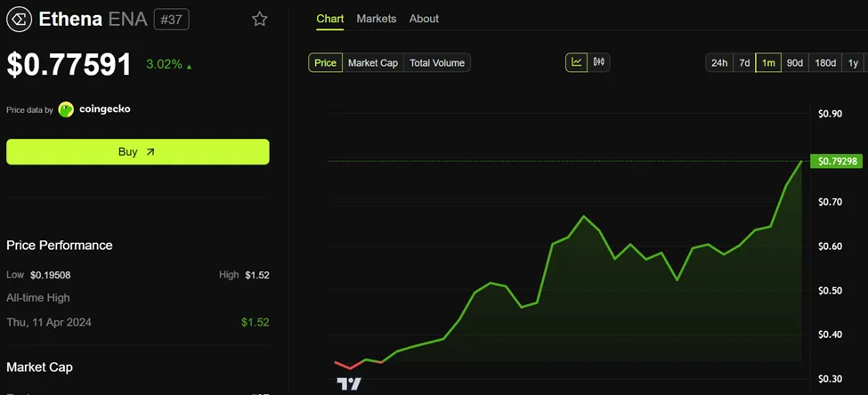Add Ethena to favorites with the star icon

260,20
